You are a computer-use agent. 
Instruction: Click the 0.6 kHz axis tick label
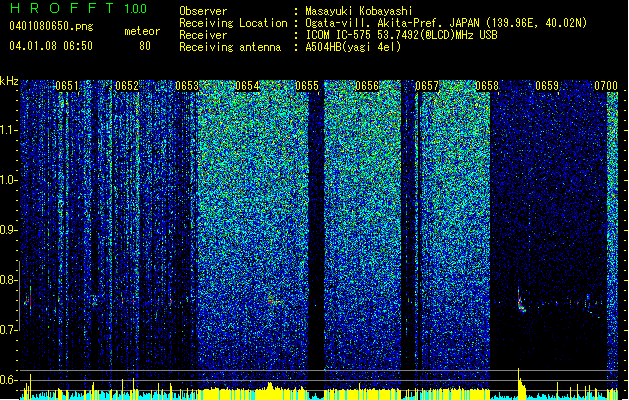click(8, 380)
